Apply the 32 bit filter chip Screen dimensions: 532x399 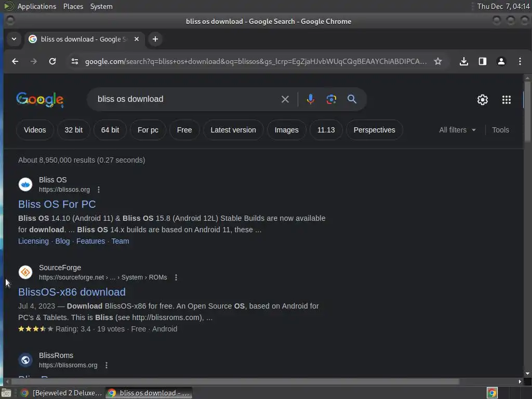pyautogui.click(x=74, y=130)
